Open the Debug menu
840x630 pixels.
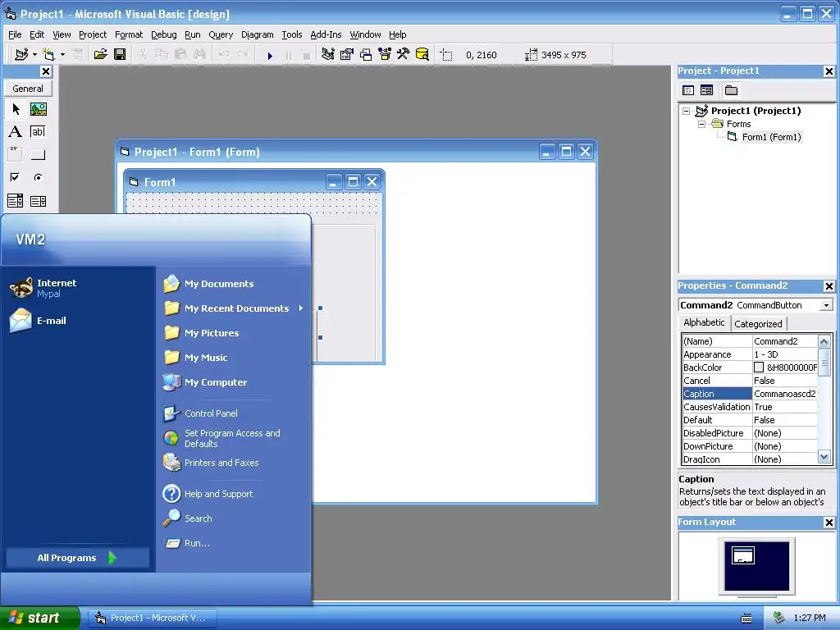click(x=164, y=34)
